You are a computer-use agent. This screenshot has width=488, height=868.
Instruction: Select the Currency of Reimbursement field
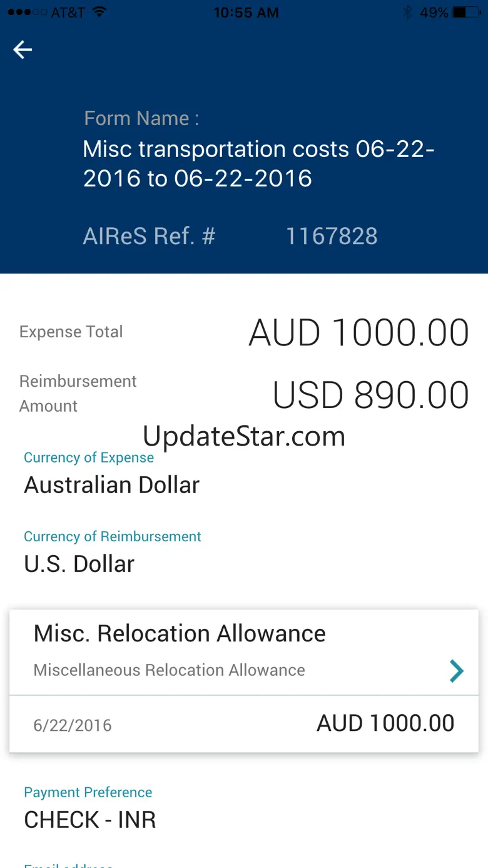point(79,564)
